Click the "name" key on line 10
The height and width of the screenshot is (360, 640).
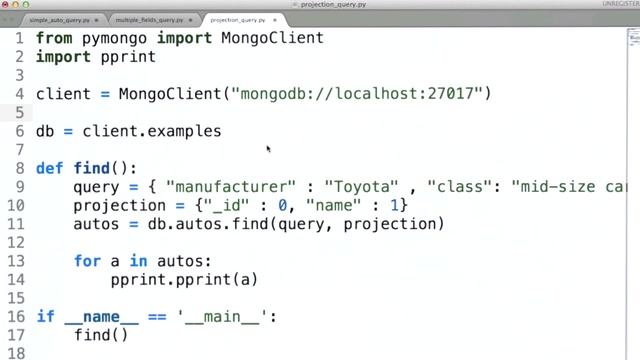pos(333,205)
